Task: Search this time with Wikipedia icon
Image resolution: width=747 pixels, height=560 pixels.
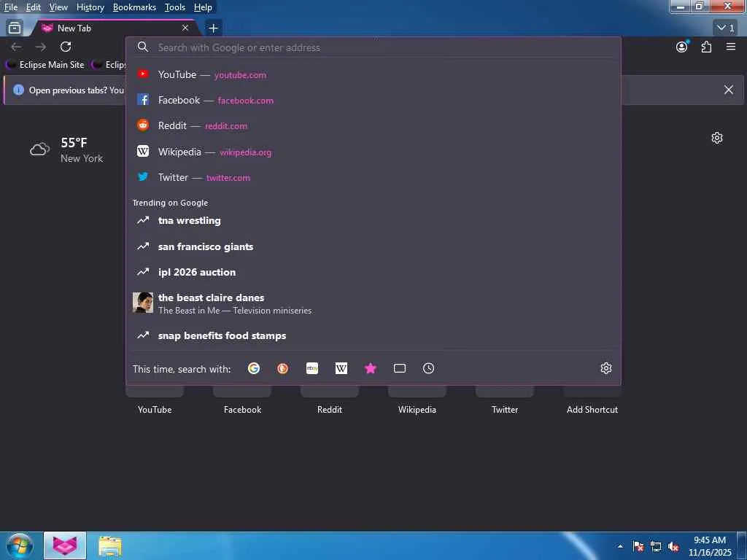Action: tap(341, 368)
